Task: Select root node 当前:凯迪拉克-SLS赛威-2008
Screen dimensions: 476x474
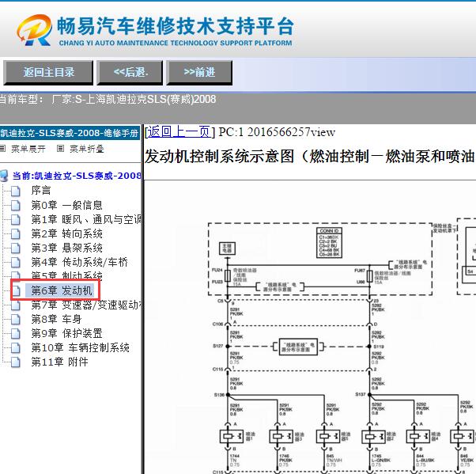Action: click(77, 176)
